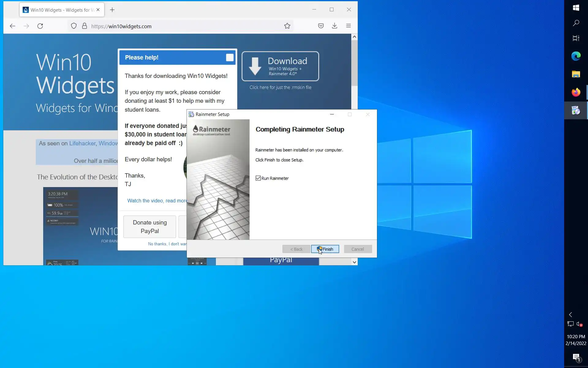Open File Explorer from taskbar
588x368 pixels.
576,74
